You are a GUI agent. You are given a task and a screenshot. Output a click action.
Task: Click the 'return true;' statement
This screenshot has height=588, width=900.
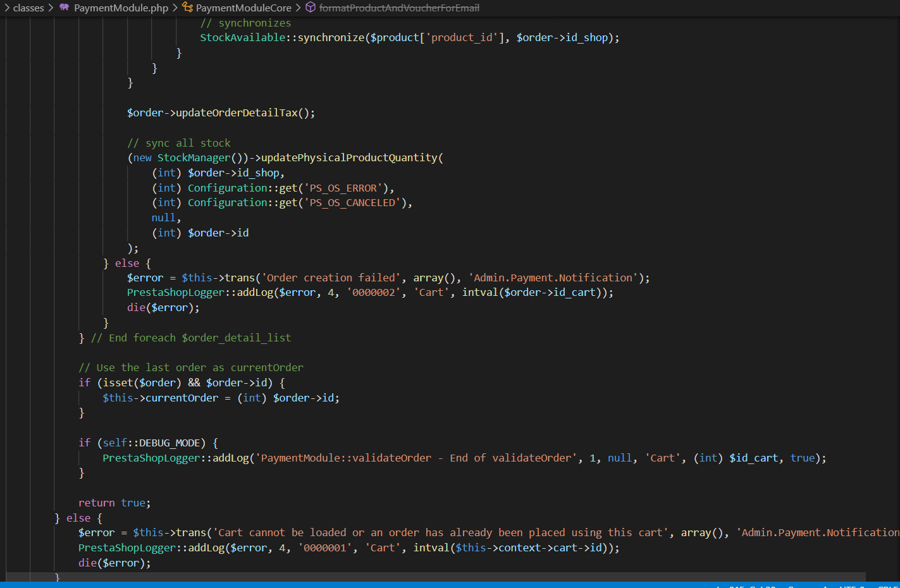pos(115,503)
